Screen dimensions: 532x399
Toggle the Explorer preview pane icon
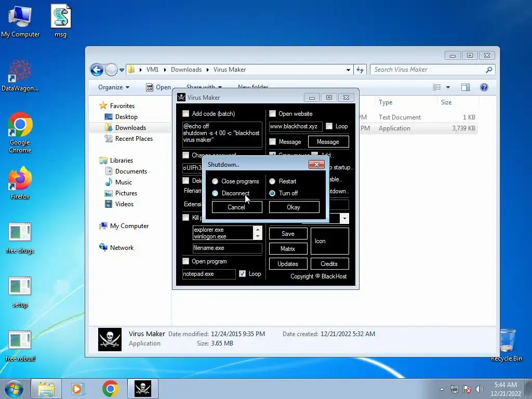click(x=465, y=87)
